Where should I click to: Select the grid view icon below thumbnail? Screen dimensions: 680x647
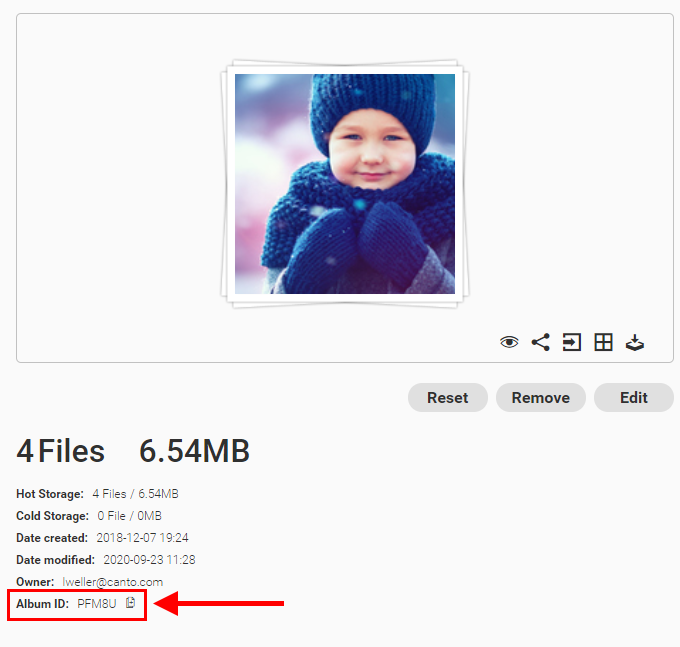(603, 342)
